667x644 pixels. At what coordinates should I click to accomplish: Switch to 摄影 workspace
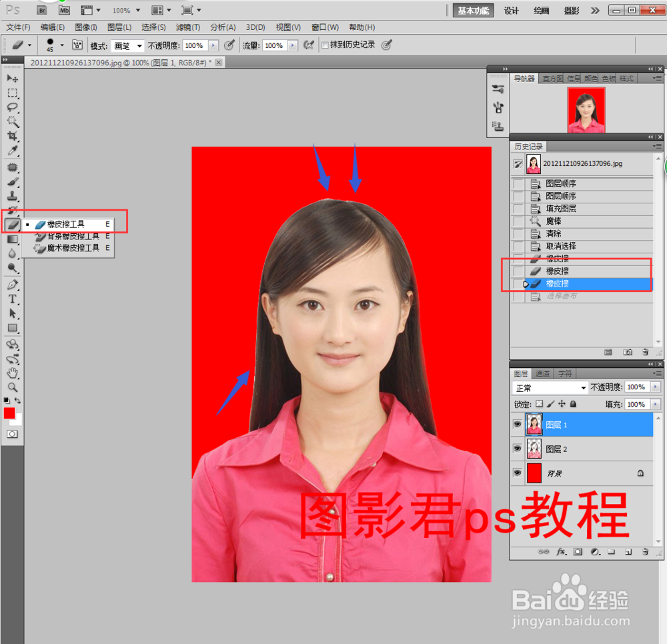pyautogui.click(x=572, y=11)
